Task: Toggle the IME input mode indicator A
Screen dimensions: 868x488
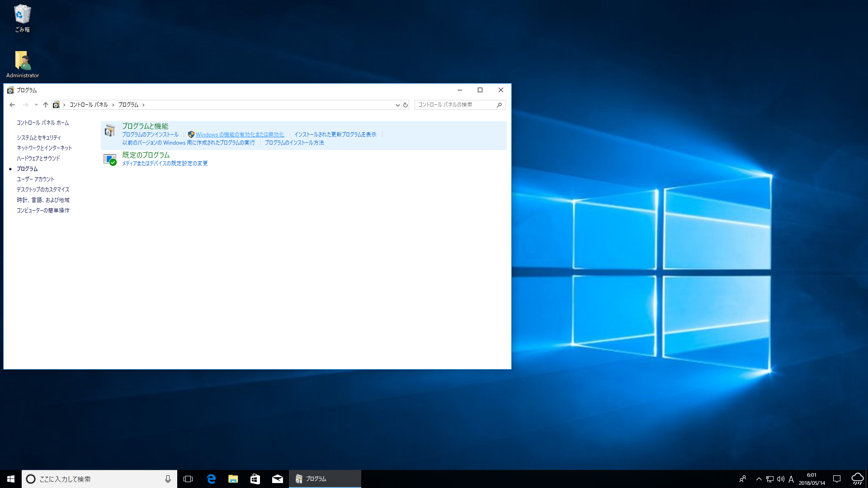Action: [x=791, y=479]
